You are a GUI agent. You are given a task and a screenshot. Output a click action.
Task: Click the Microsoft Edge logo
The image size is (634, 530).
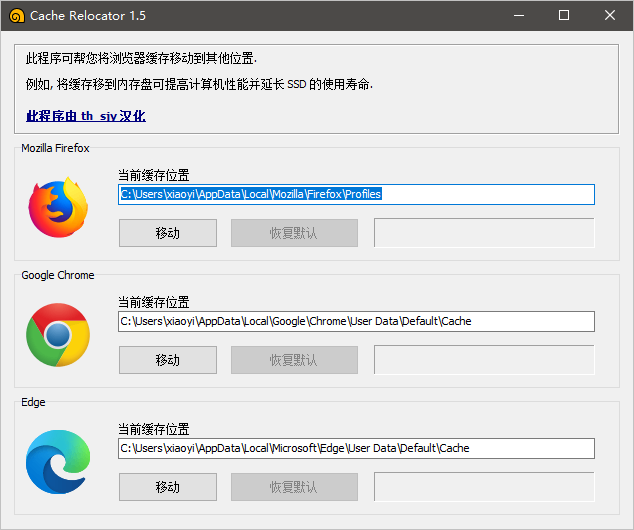pos(58,462)
